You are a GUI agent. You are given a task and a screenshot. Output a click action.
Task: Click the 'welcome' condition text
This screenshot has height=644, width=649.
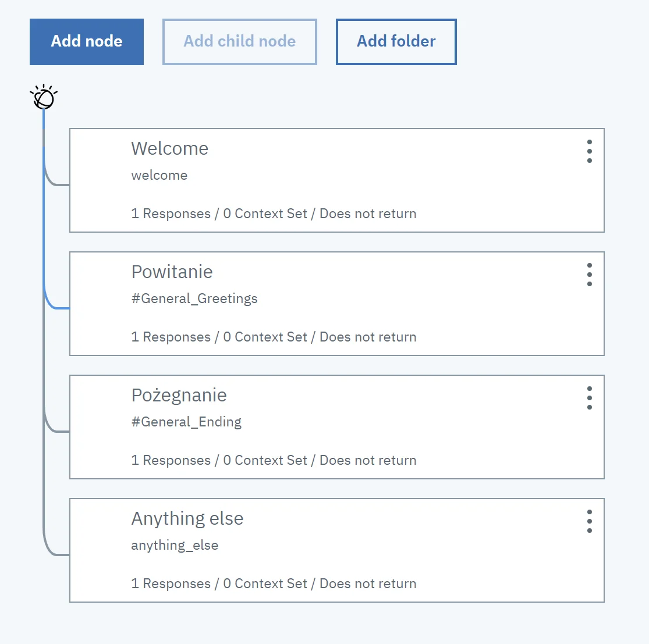[159, 175]
